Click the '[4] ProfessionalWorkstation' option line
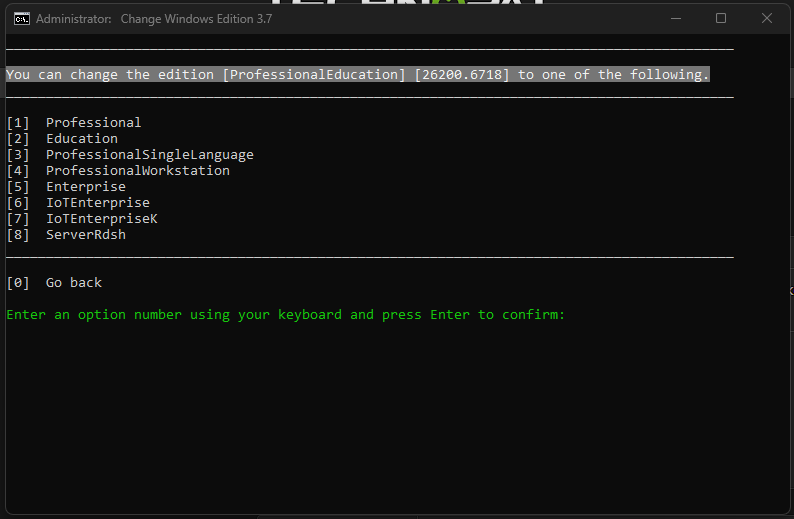The height and width of the screenshot is (519, 794). tap(118, 171)
